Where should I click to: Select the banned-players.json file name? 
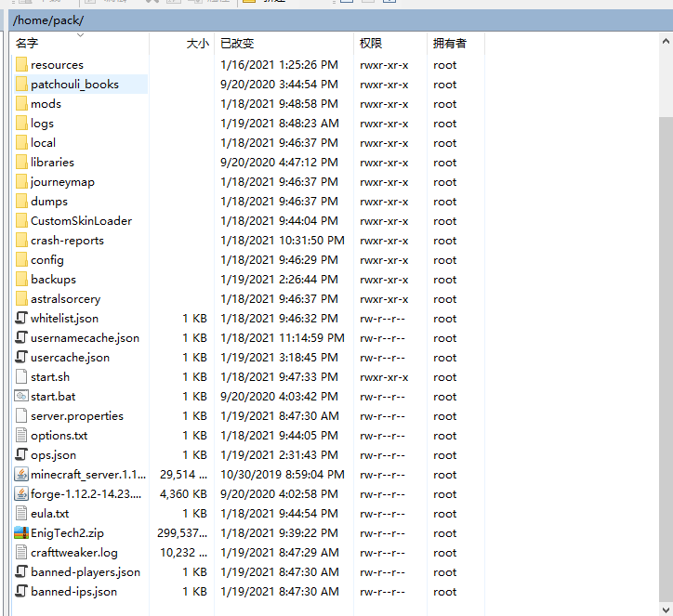click(x=86, y=572)
